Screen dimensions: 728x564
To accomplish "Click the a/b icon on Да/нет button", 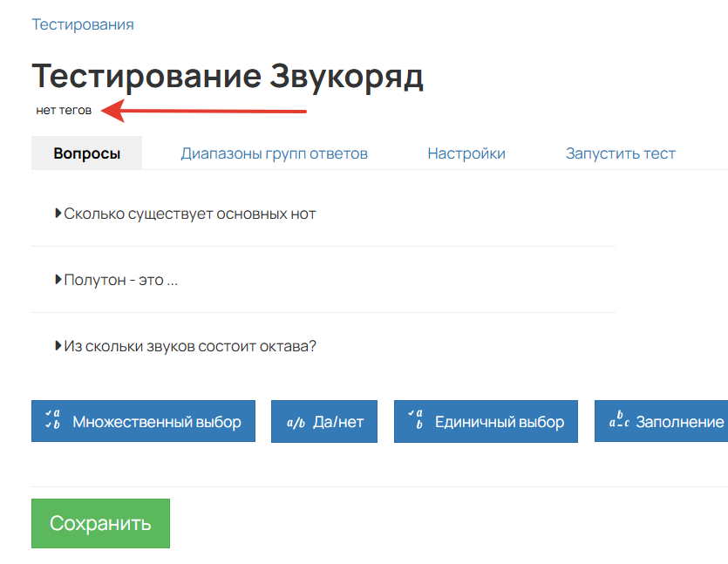I will [294, 421].
